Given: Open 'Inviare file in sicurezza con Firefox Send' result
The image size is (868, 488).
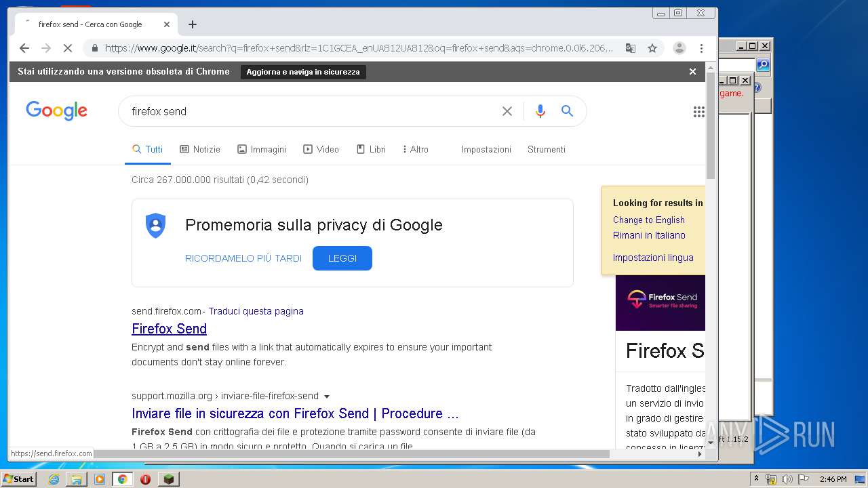Looking at the screenshot, I should click(295, 413).
